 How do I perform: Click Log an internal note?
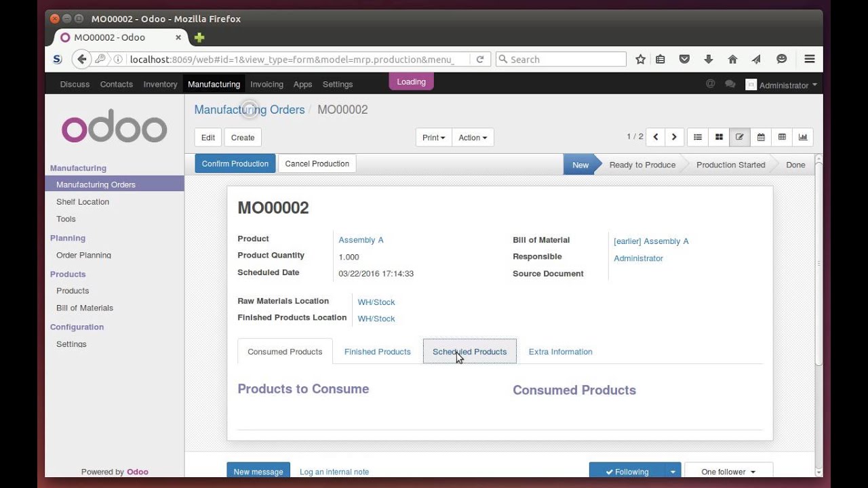(x=334, y=472)
